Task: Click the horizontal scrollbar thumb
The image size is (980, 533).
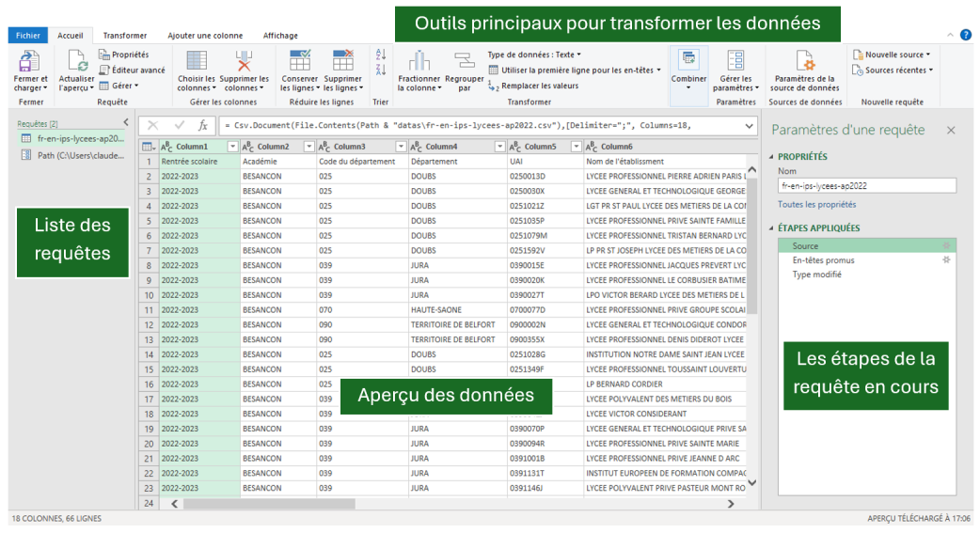Action: (x=269, y=504)
